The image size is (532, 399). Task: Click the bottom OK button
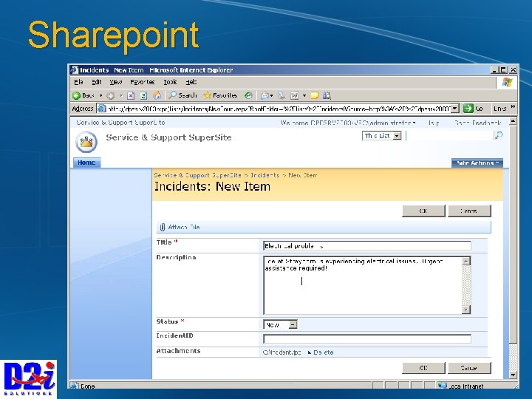tap(423, 368)
